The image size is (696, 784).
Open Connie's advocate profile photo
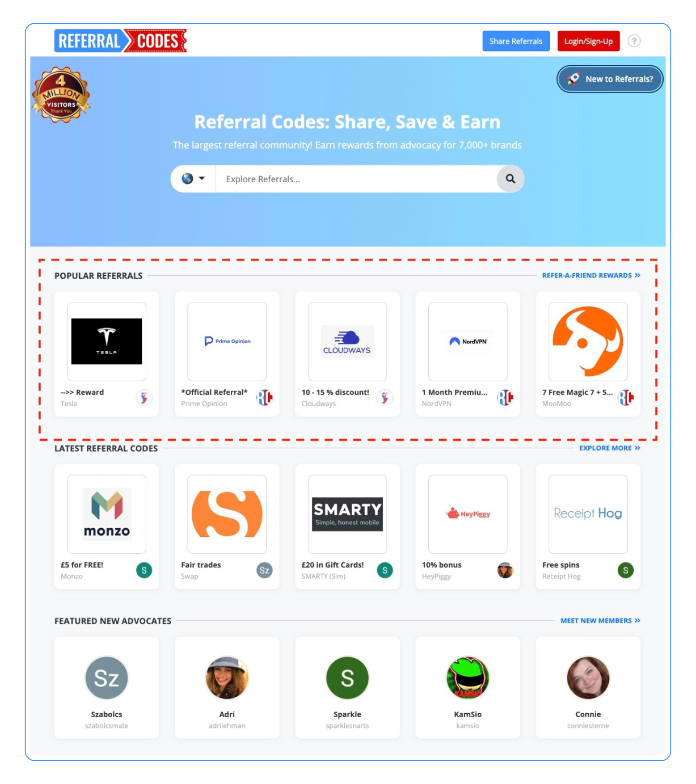tap(588, 678)
